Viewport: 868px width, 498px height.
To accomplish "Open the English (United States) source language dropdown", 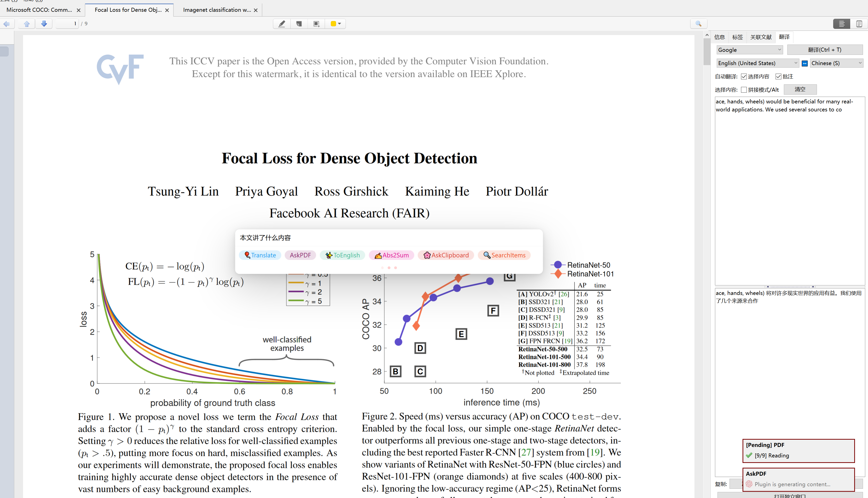I will (x=758, y=63).
